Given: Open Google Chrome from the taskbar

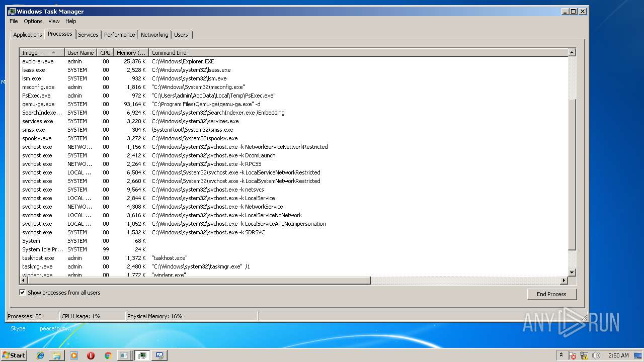Looking at the screenshot, I should tap(108, 355).
